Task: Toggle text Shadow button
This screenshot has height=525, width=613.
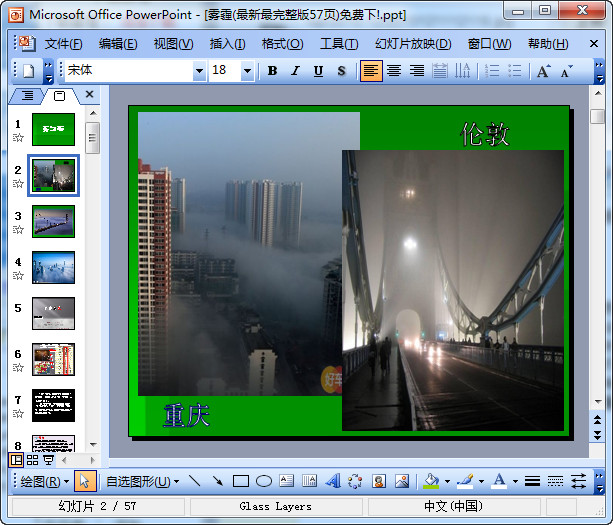Action: pos(341,71)
